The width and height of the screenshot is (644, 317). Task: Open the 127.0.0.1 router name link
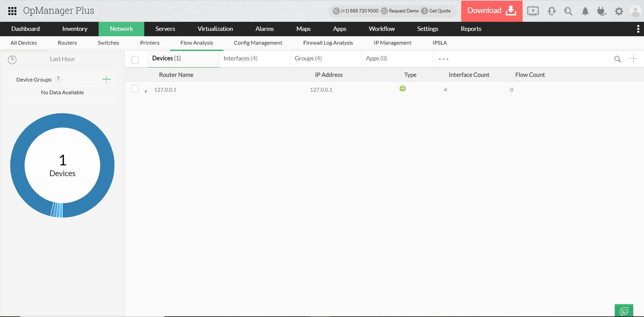[x=165, y=90]
